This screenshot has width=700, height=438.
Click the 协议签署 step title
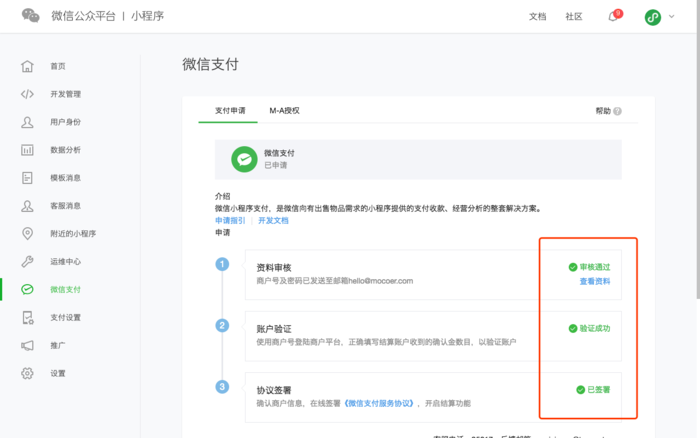click(x=274, y=390)
